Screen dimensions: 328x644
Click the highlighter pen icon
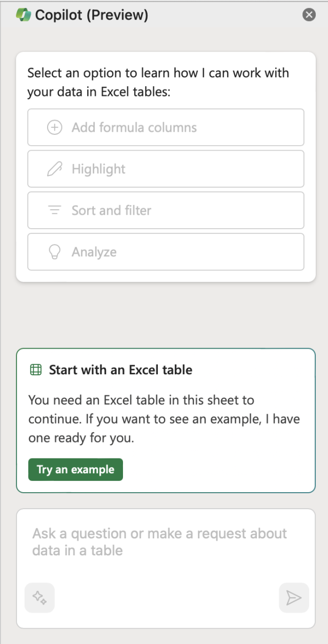coord(54,169)
